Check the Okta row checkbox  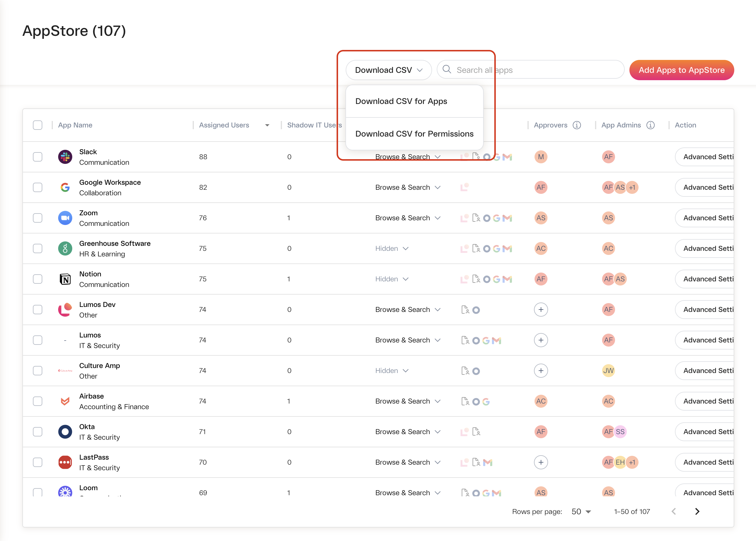click(x=38, y=432)
